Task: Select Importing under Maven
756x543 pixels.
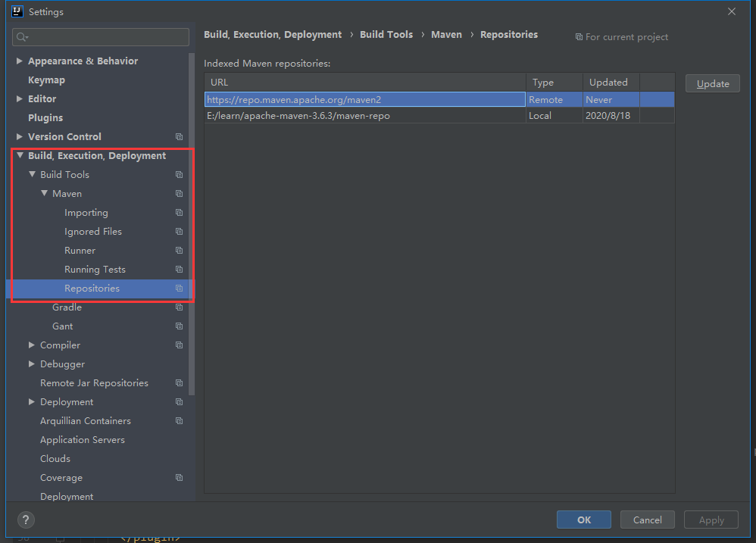Action: click(86, 213)
